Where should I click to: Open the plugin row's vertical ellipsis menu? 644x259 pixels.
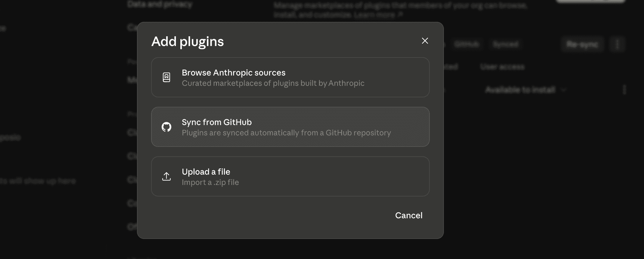(624, 90)
